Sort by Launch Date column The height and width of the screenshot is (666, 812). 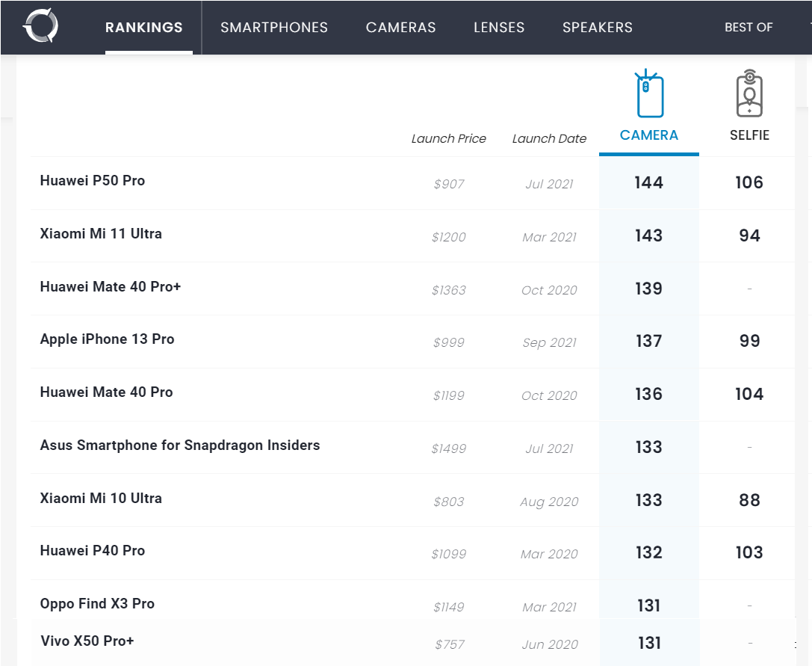click(549, 138)
